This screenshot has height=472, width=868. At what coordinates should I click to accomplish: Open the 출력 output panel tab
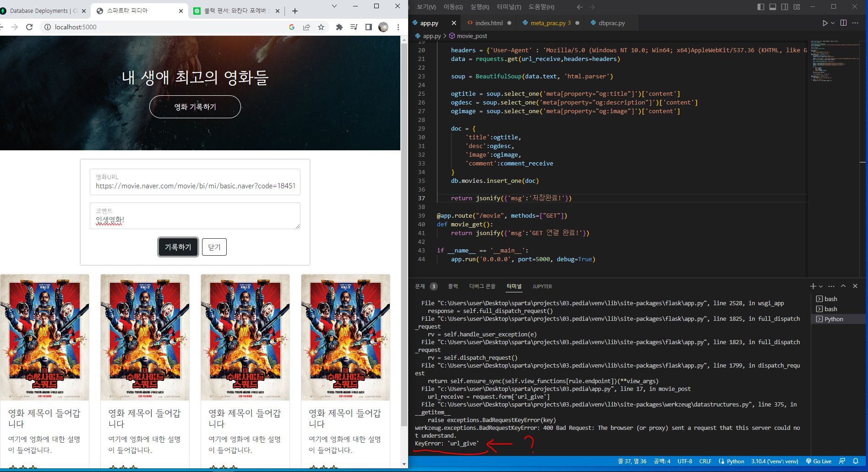(x=453, y=286)
